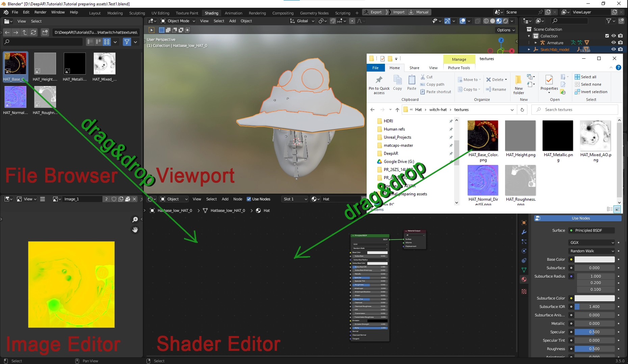The width and height of the screenshot is (628, 364).
Task: Disable Collection in renders via camera icon
Action: [621, 36]
